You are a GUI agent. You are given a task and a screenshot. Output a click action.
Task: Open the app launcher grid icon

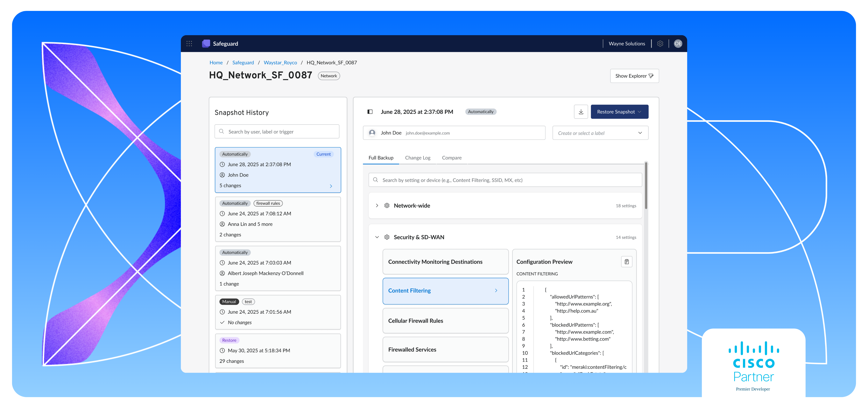[189, 44]
